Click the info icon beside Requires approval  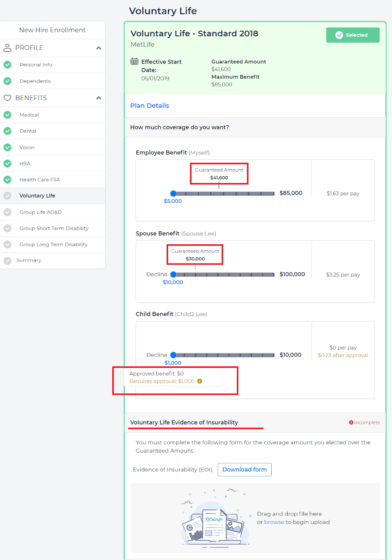click(x=199, y=381)
